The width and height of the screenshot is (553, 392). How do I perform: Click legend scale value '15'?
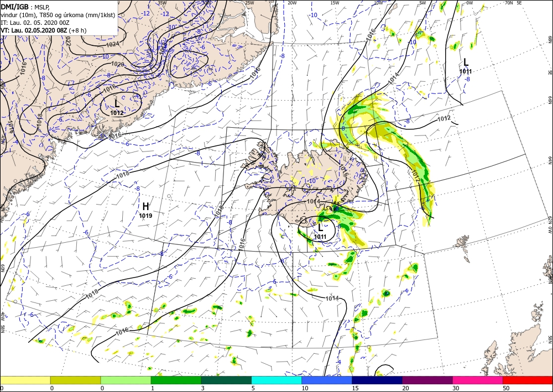[355, 388]
